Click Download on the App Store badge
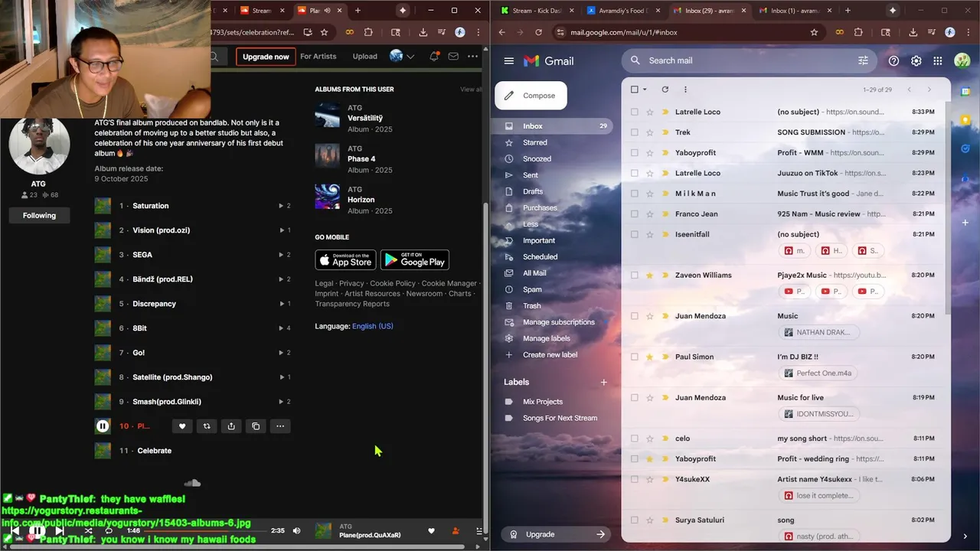980x551 pixels. tap(345, 259)
